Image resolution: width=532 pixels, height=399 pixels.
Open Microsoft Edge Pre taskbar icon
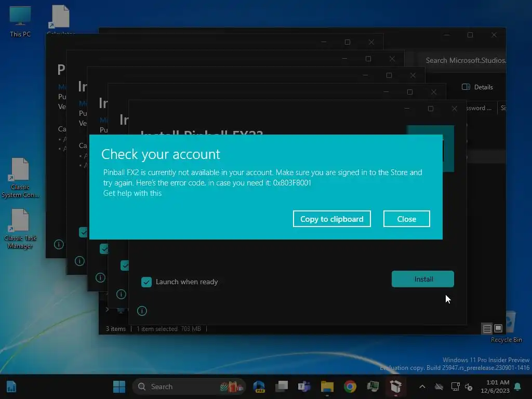click(259, 387)
